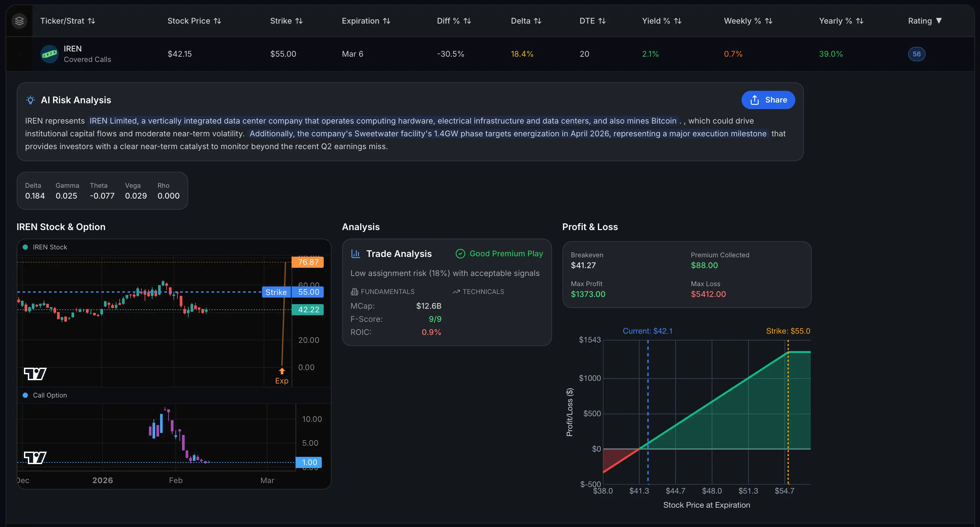Sort by DTE column
Viewport: 980px width, 527px height.
[592, 21]
